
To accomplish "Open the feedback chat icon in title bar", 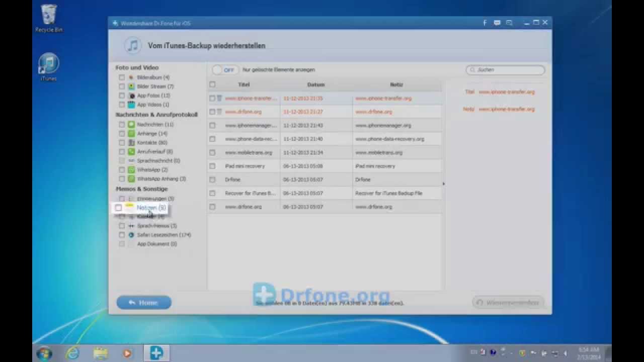I will pos(497,23).
